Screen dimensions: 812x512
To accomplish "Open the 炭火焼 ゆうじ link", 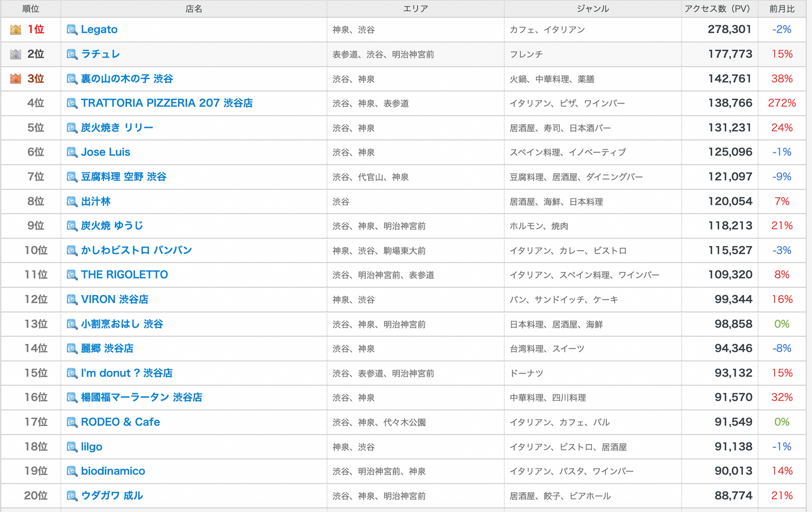I will point(112,225).
